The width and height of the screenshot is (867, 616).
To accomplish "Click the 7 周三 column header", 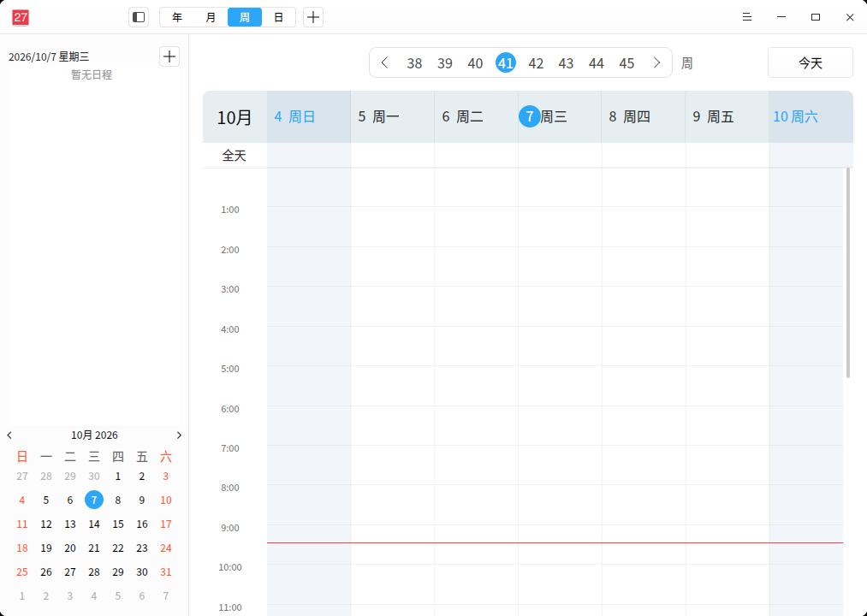I will pos(560,116).
